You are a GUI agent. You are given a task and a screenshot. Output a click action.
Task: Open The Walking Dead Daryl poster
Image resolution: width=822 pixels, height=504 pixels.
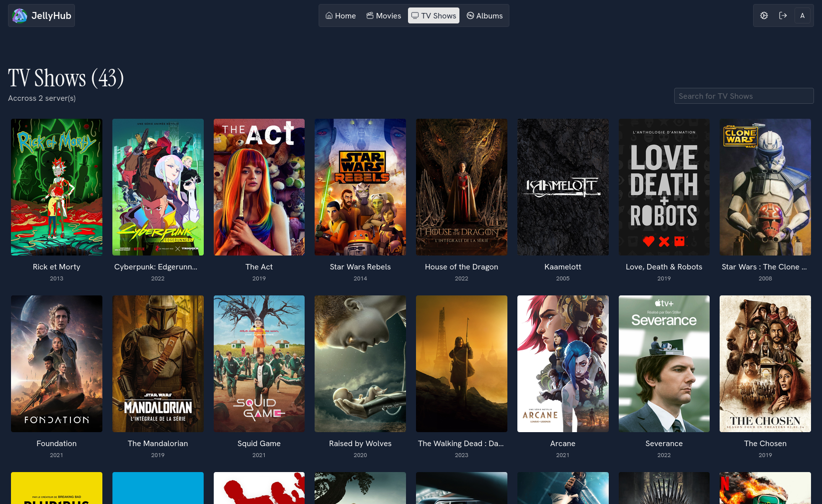tap(461, 364)
